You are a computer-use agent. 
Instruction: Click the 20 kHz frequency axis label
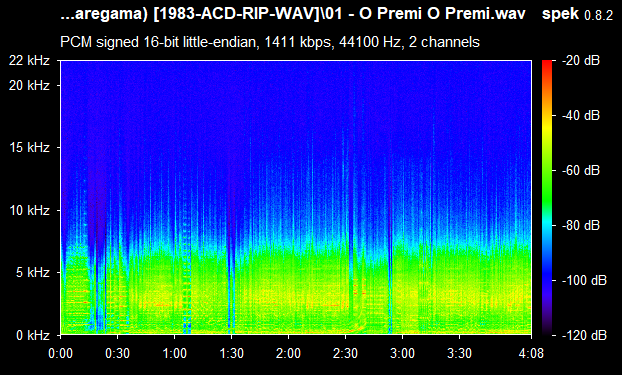29,85
